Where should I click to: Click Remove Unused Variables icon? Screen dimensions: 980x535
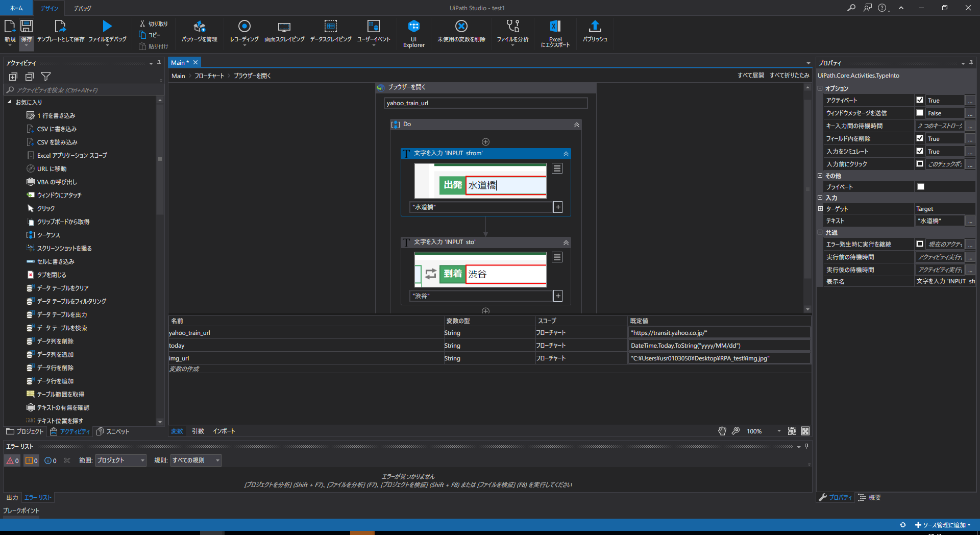pos(461,26)
